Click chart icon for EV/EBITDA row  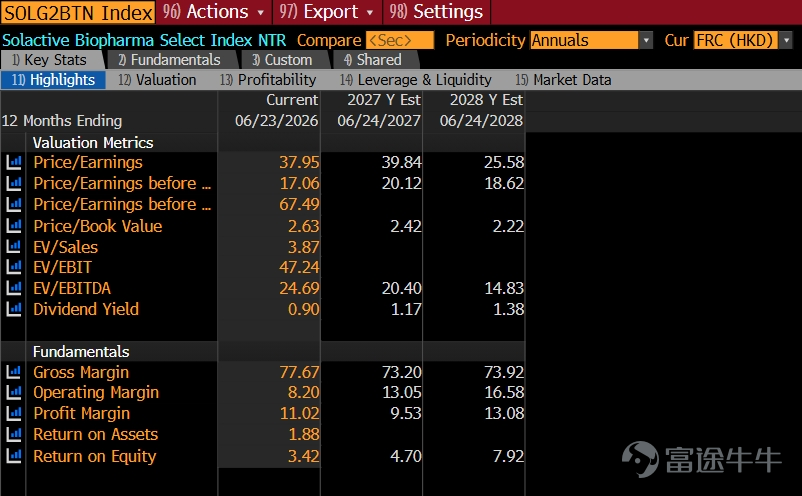tap(14, 288)
